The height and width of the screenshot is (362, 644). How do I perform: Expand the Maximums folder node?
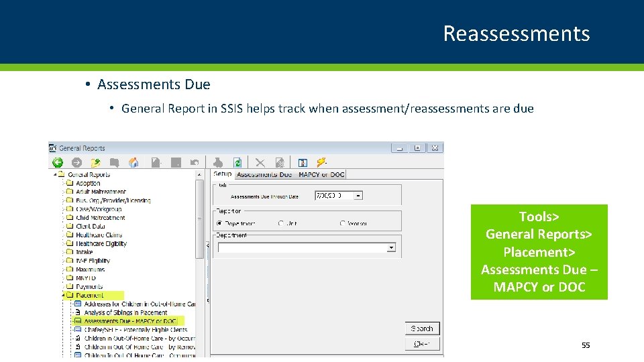tap(63, 269)
